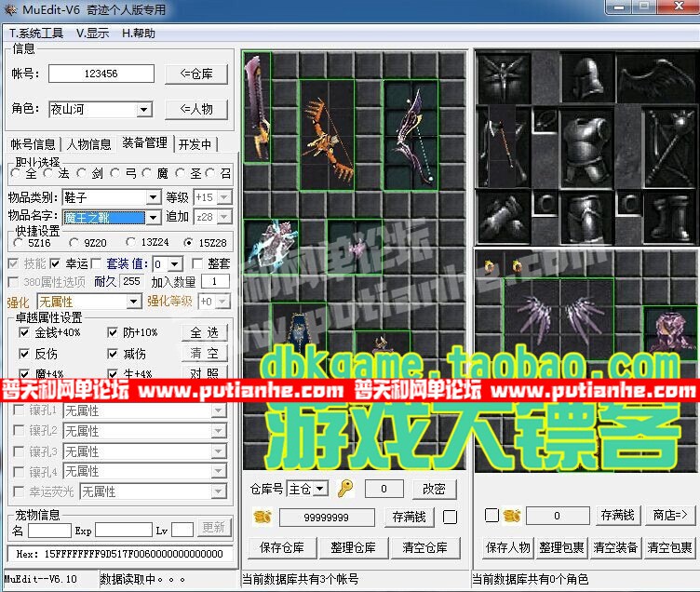Click the warehouse key lock icon
Screen dimensions: 700x592
point(345,489)
